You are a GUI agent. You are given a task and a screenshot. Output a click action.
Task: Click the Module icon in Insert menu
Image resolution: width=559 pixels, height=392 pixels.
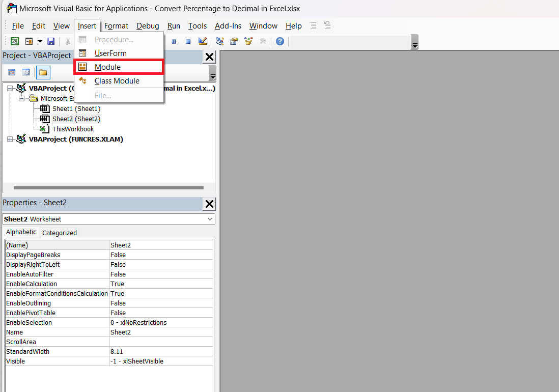tap(82, 67)
